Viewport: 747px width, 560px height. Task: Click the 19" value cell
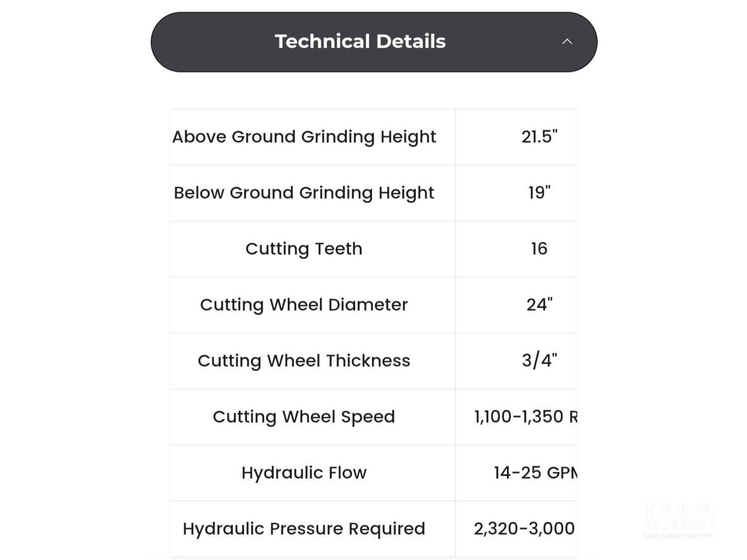click(539, 193)
